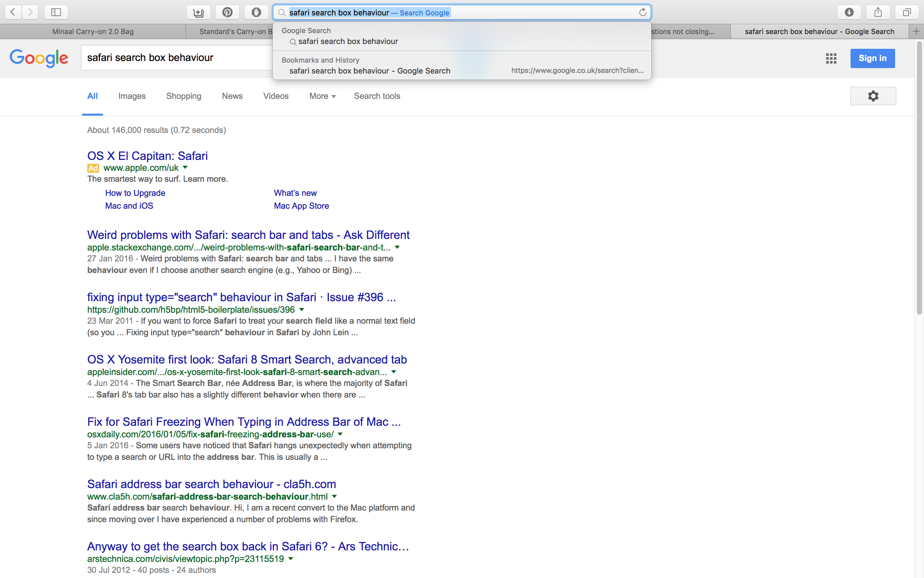
Task: Open the Share menu icon
Action: pyautogui.click(x=878, y=12)
